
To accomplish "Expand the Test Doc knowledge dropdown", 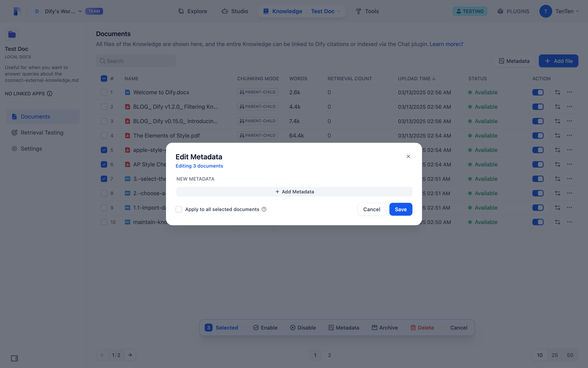I will click(x=339, y=11).
